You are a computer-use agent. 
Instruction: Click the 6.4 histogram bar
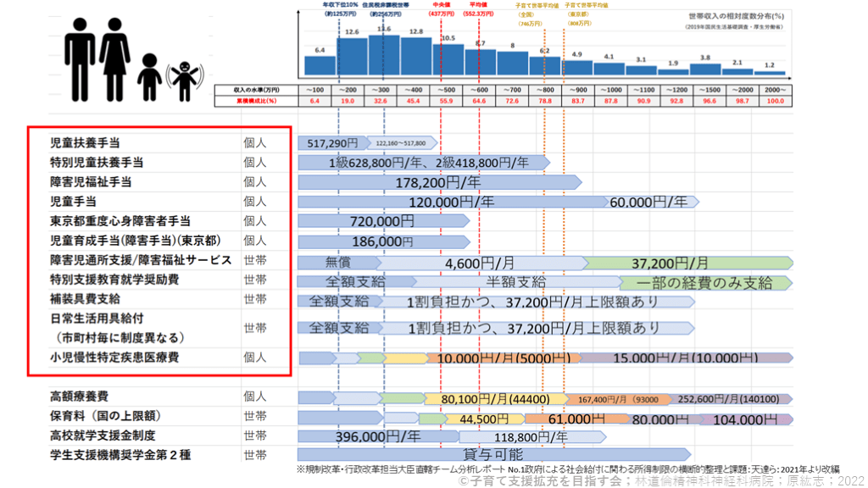click(320, 64)
